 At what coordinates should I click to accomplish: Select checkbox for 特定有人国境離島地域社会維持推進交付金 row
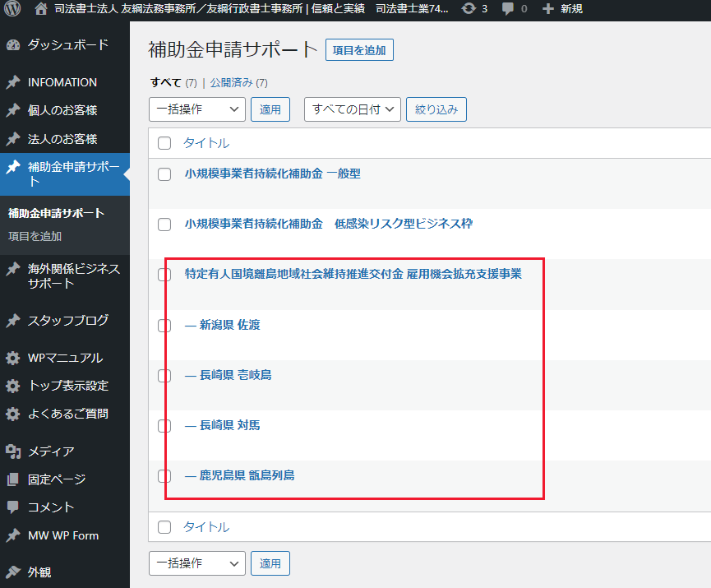tap(164, 275)
